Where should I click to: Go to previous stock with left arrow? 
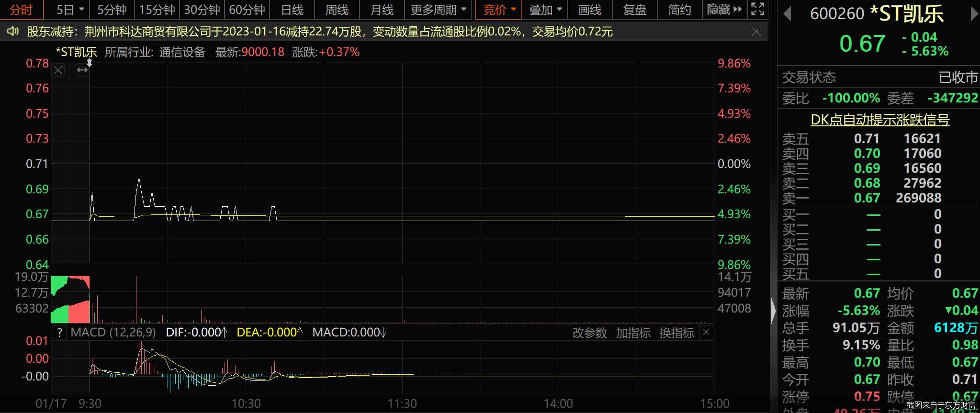coord(787,14)
